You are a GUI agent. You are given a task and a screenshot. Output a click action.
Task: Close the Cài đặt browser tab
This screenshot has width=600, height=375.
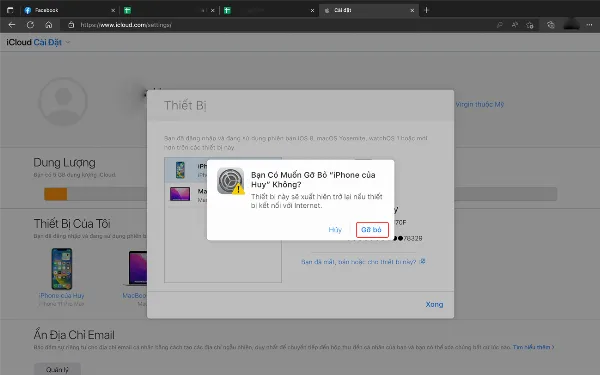(412, 10)
